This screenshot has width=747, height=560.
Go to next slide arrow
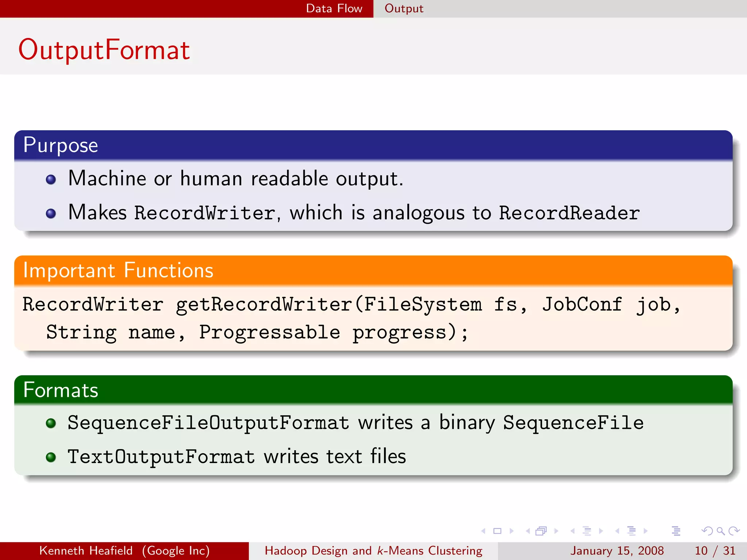(x=511, y=531)
